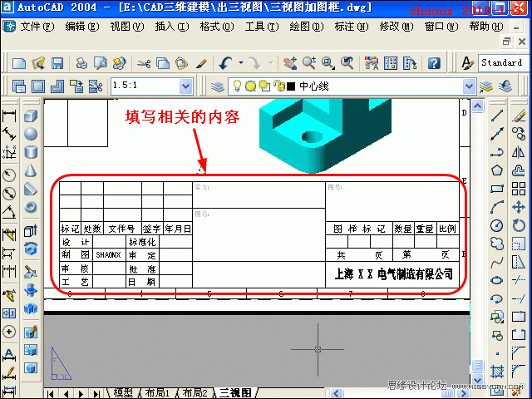Toggle layer freeze sun icon

[x=250, y=86]
